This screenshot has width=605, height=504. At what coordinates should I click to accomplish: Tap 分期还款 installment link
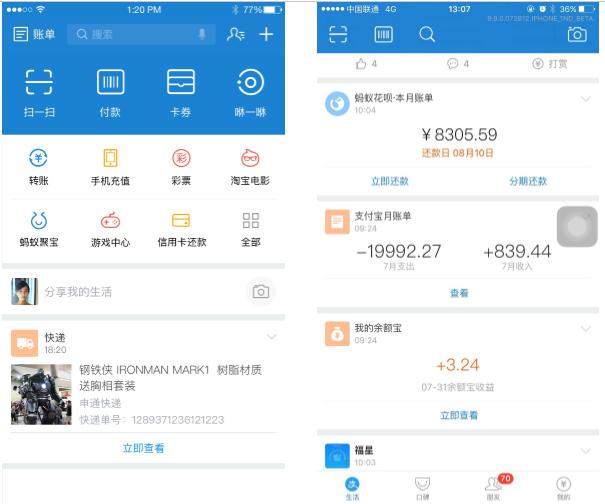[528, 181]
